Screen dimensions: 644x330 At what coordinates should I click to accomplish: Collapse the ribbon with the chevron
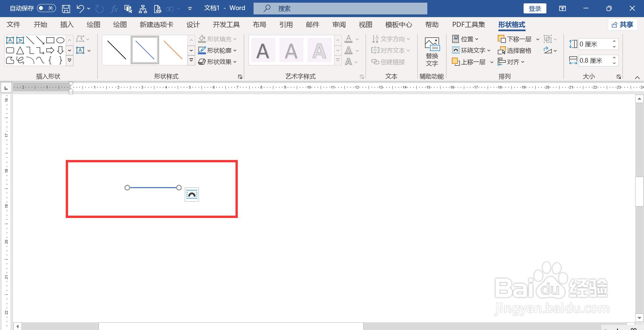click(637, 77)
